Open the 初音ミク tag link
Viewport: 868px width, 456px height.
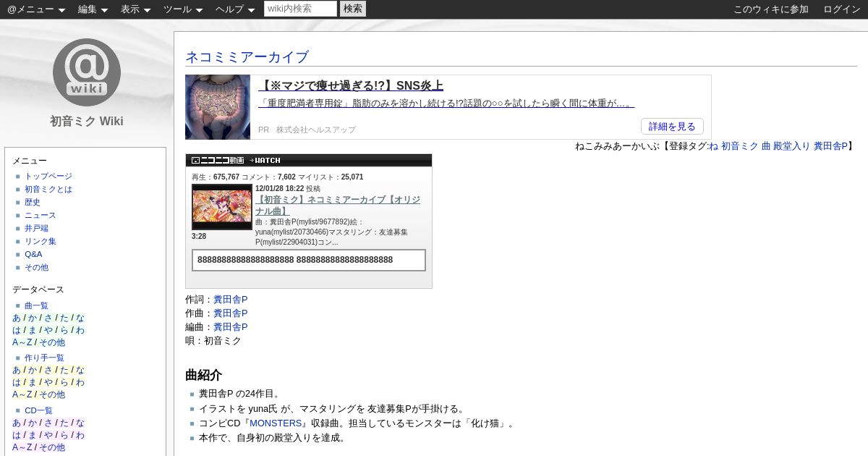(x=739, y=146)
